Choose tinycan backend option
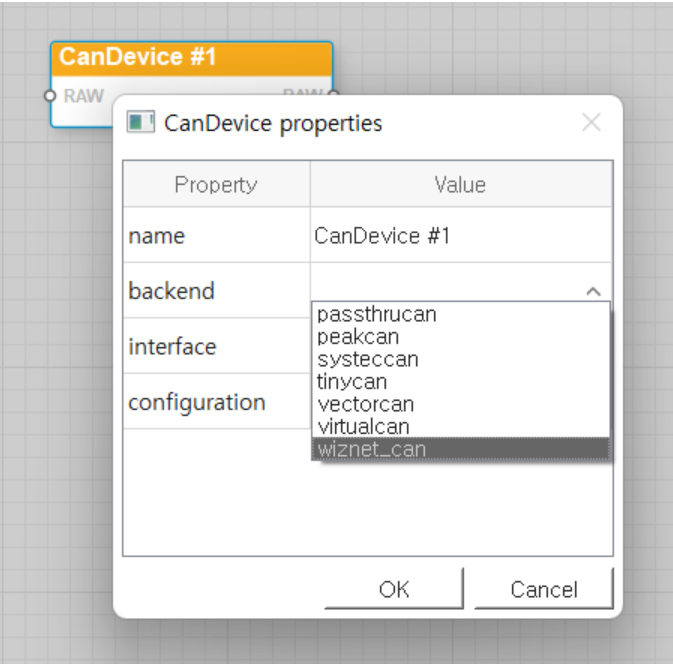This screenshot has width=673, height=664. (352, 382)
